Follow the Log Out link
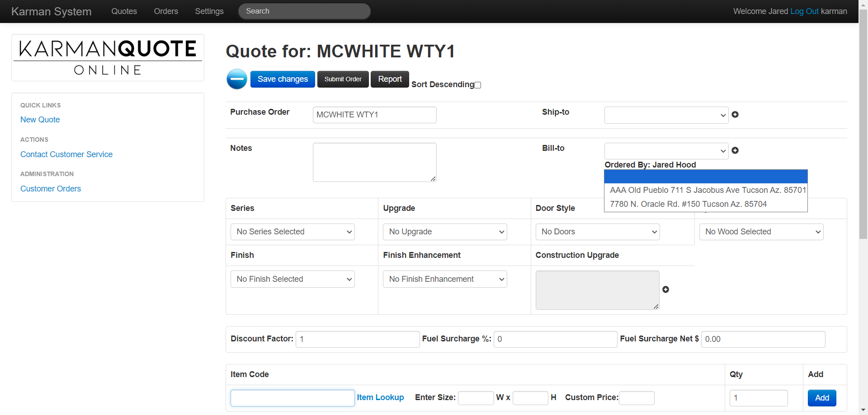This screenshot has width=868, height=415. (804, 11)
